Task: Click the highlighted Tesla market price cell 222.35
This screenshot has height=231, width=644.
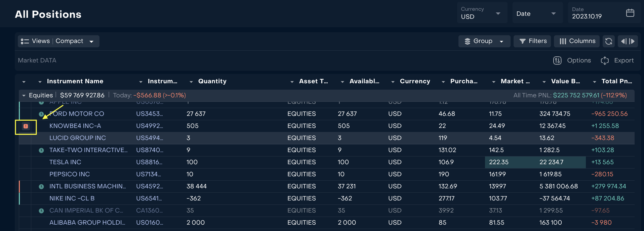Action: [499, 162]
